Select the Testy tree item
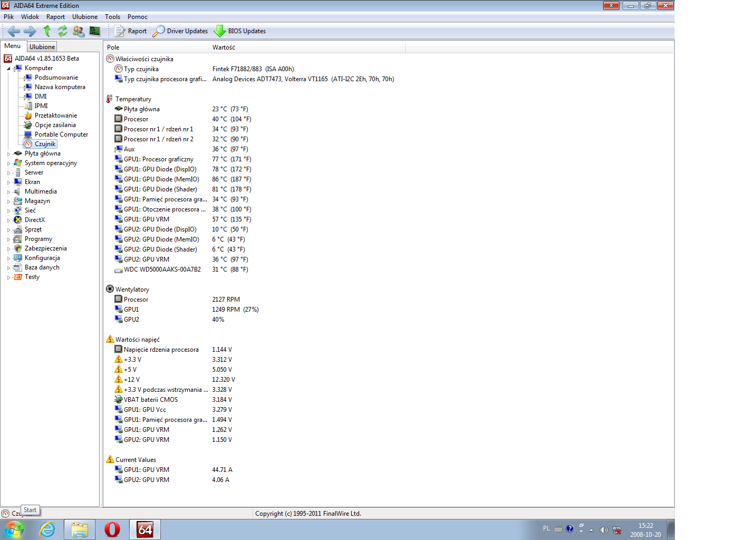This screenshot has width=756, height=540. click(x=32, y=277)
